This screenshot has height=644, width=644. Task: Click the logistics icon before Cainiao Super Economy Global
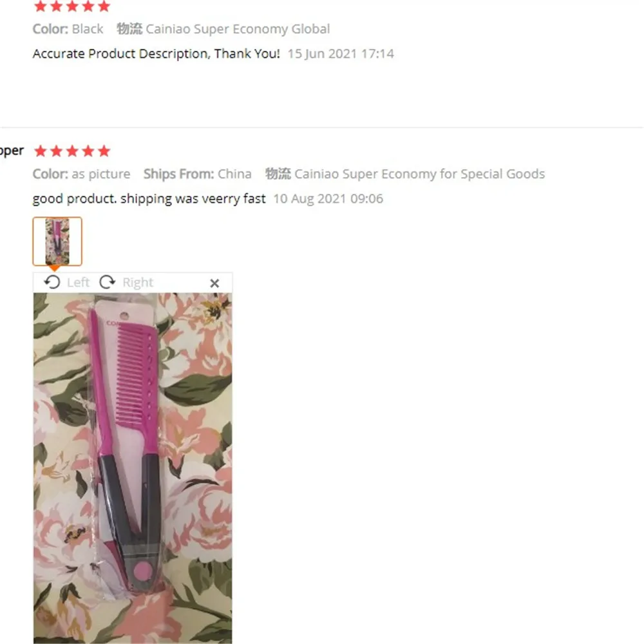[x=129, y=29]
